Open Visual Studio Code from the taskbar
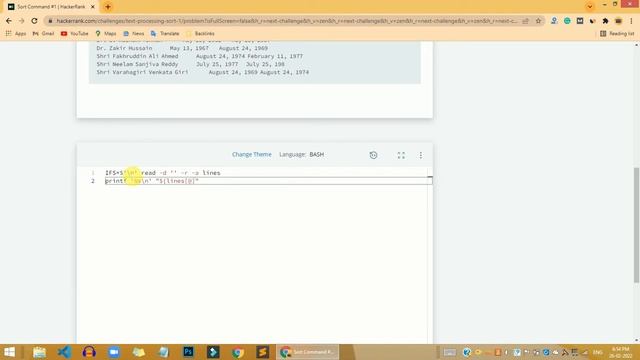The height and width of the screenshot is (360, 640). tap(64, 352)
